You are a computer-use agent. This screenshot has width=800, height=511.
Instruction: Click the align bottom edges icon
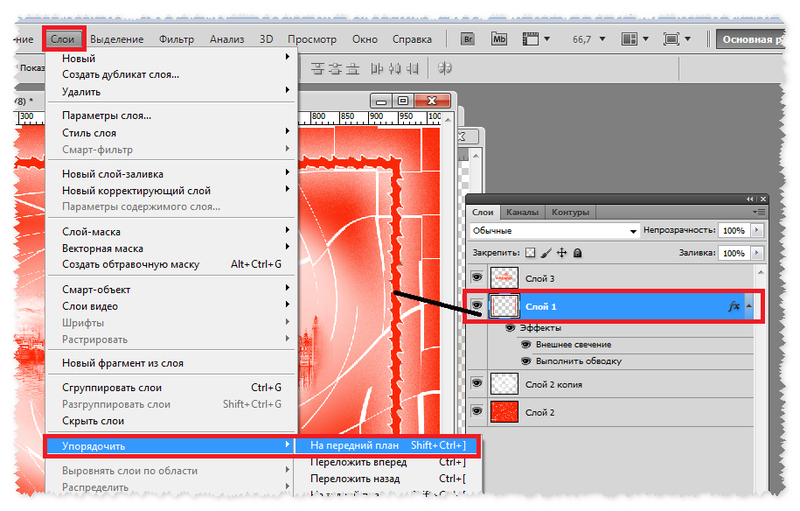[x=353, y=68]
